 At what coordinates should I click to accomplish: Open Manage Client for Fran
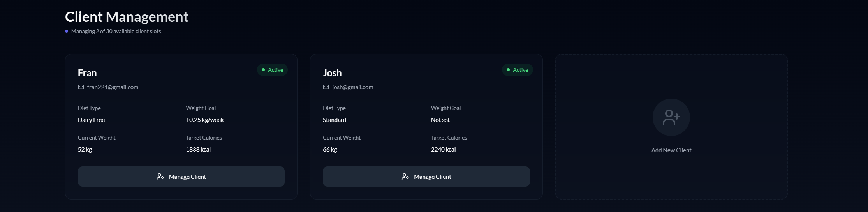[181, 177]
